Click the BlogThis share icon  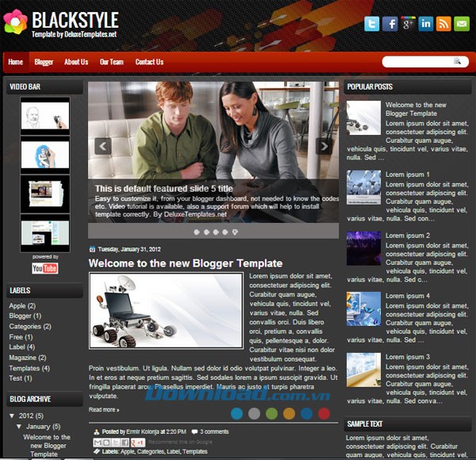point(106,443)
